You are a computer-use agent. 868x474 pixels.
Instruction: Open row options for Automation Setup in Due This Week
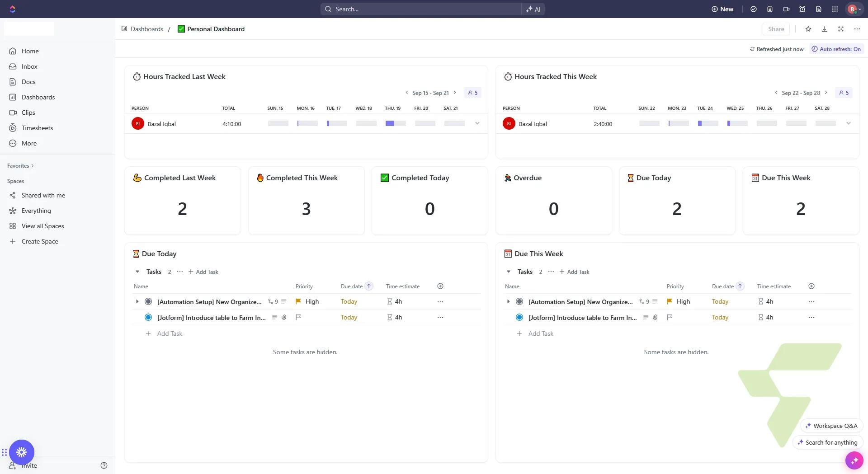811,301
